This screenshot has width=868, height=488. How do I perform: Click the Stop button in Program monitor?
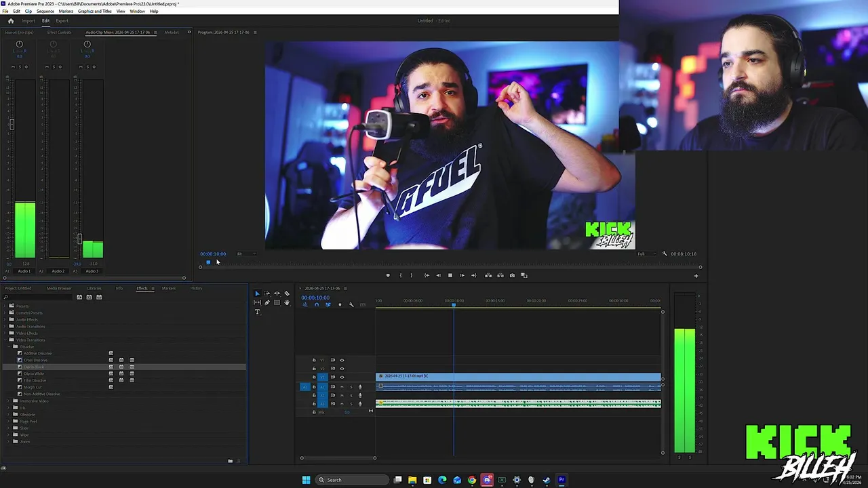pos(450,275)
